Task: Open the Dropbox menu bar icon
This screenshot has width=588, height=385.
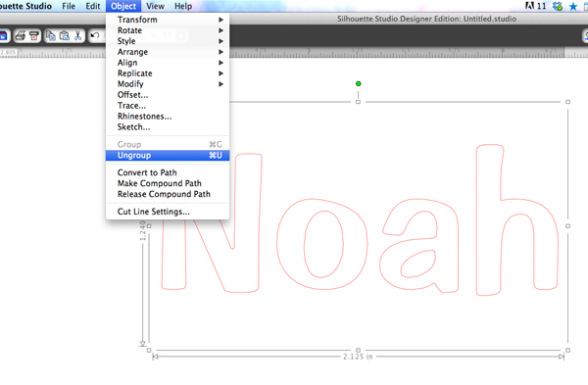Action: [x=558, y=6]
